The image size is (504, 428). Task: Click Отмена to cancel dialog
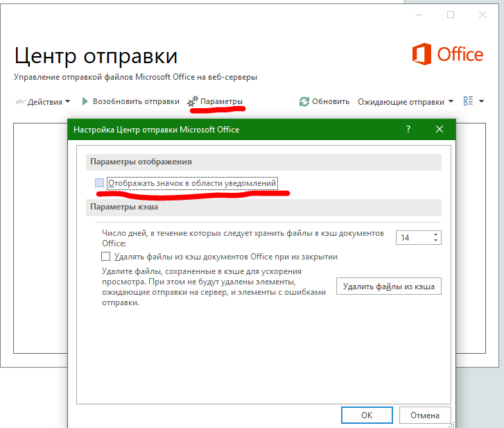[424, 415]
